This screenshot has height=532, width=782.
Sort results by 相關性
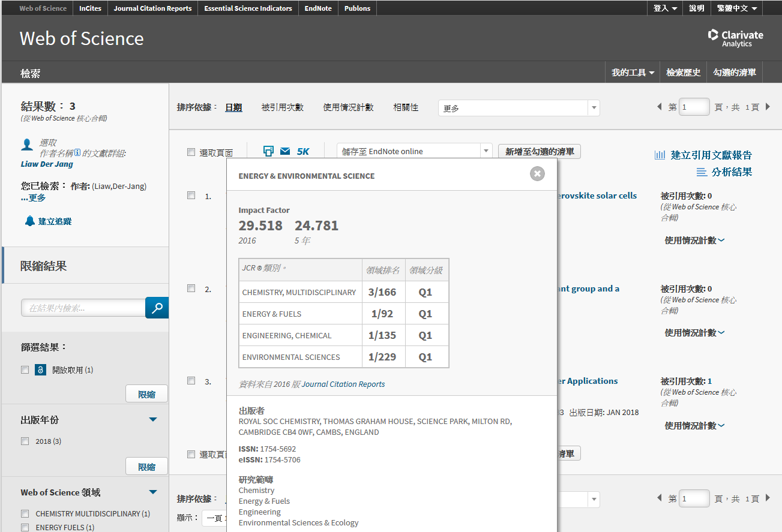(x=406, y=107)
